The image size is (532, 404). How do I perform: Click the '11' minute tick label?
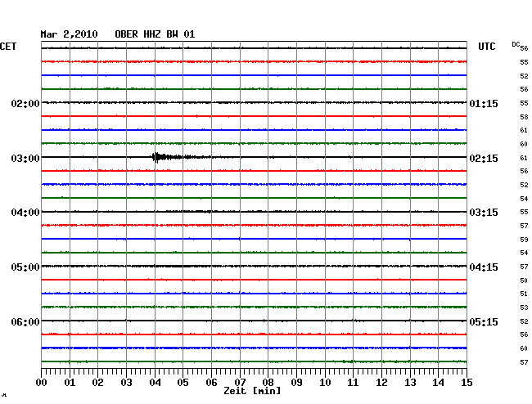[x=353, y=383]
